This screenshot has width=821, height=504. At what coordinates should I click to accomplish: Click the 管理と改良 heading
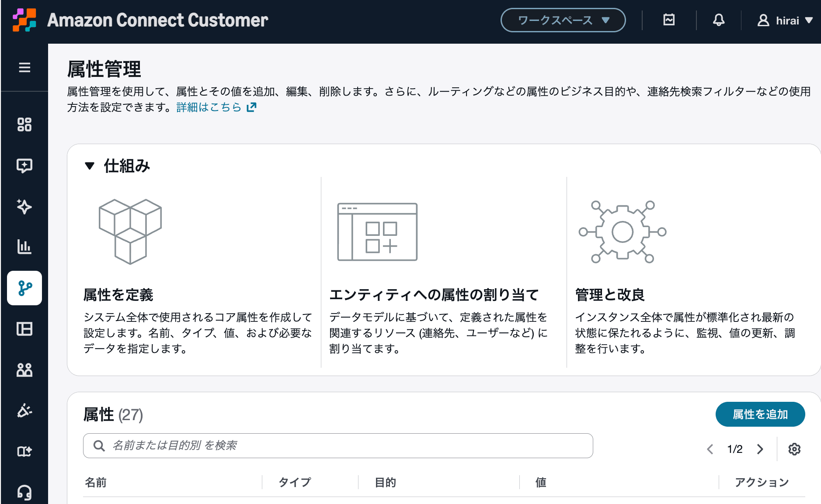click(610, 295)
